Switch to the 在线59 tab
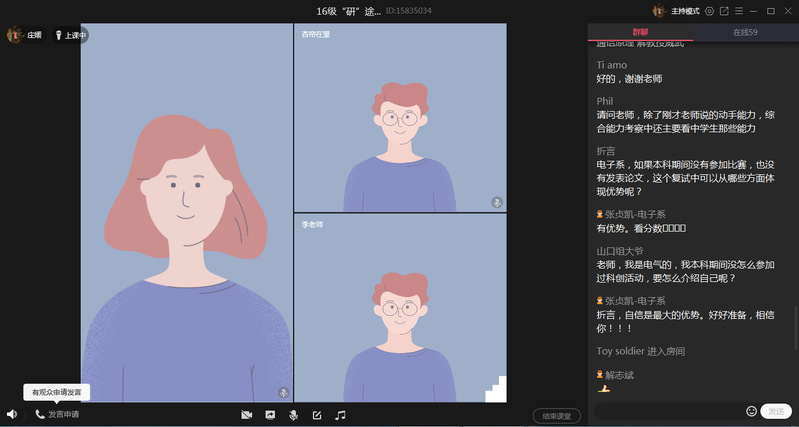Screen dimensions: 799x427 745,32
